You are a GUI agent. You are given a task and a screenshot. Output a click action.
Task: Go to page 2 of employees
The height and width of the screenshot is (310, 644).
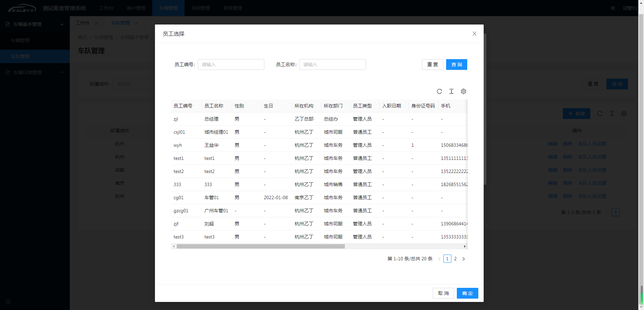point(455,259)
